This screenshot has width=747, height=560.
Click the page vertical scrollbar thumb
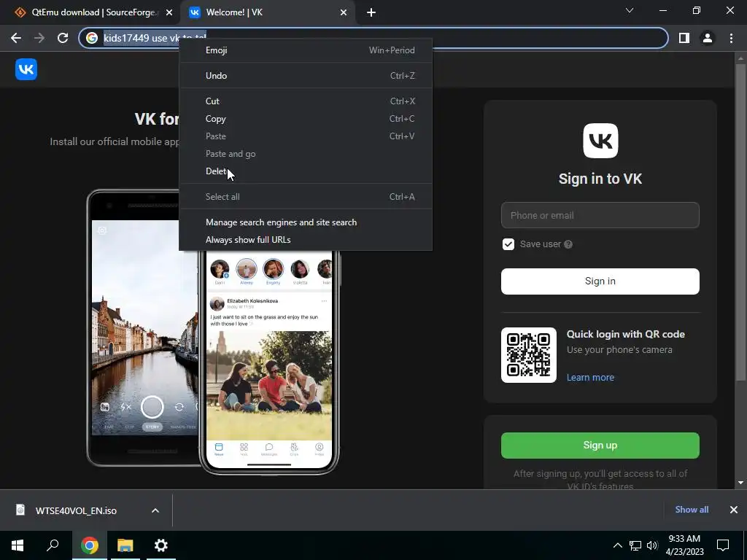pyautogui.click(x=740, y=222)
